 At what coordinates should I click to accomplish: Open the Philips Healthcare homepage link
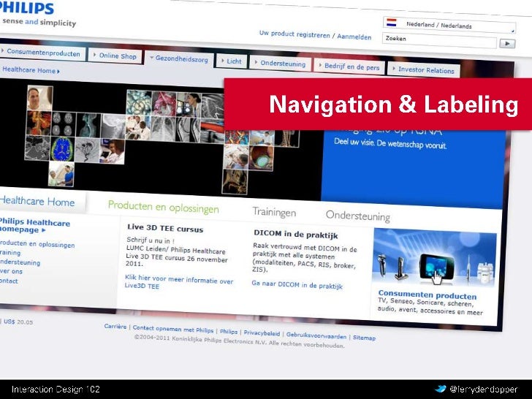pyautogui.click(x=34, y=226)
